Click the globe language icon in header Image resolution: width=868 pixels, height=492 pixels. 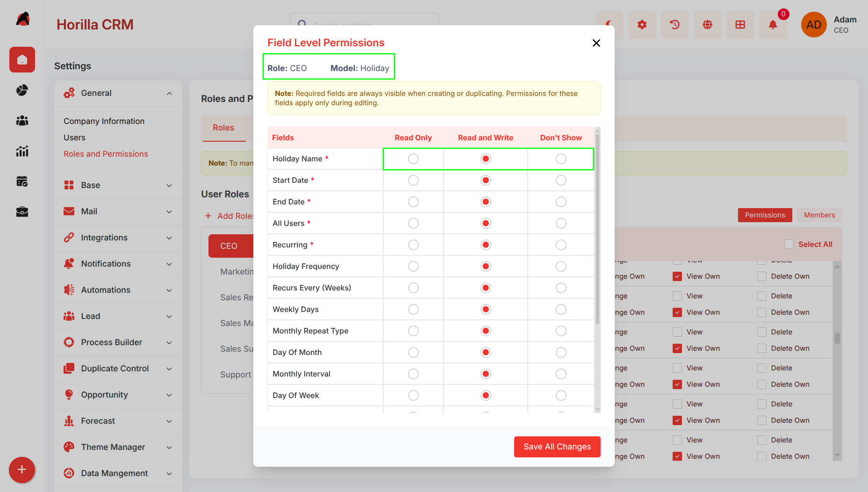click(x=708, y=25)
